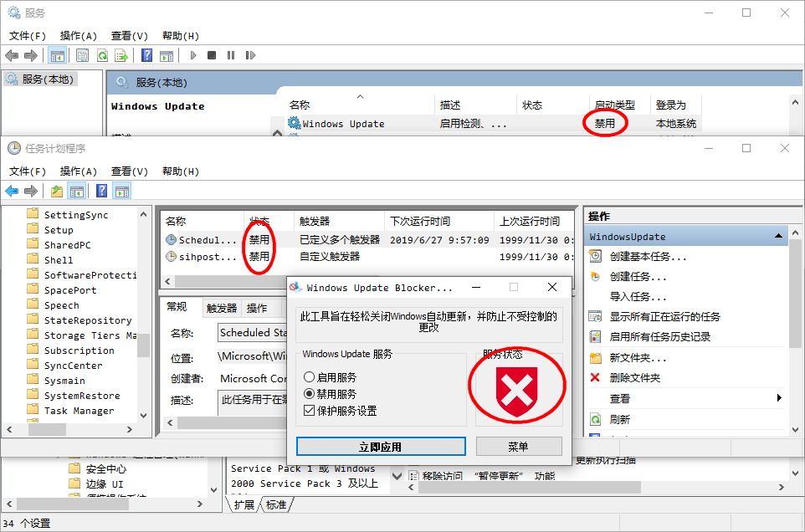Click 菜单 button in Update Blocker
The height and width of the screenshot is (532, 805).
tap(519, 447)
